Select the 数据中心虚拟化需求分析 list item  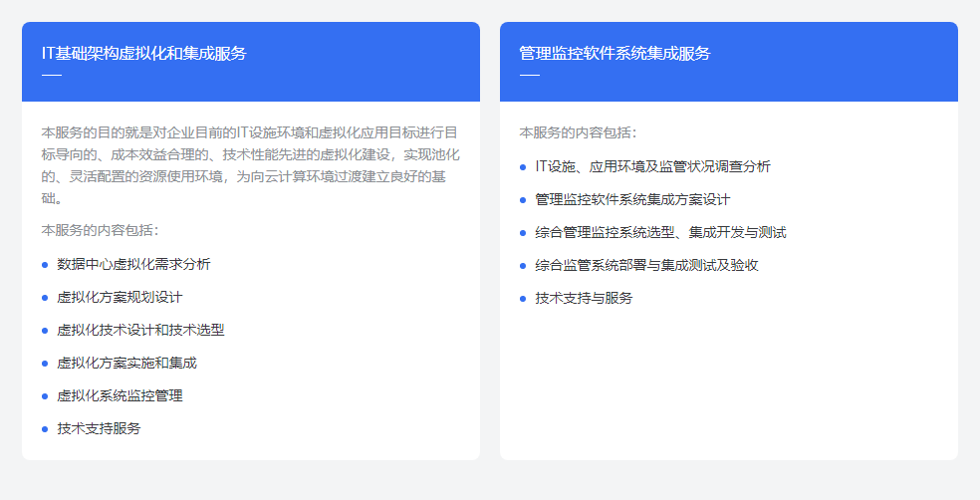pos(133,264)
